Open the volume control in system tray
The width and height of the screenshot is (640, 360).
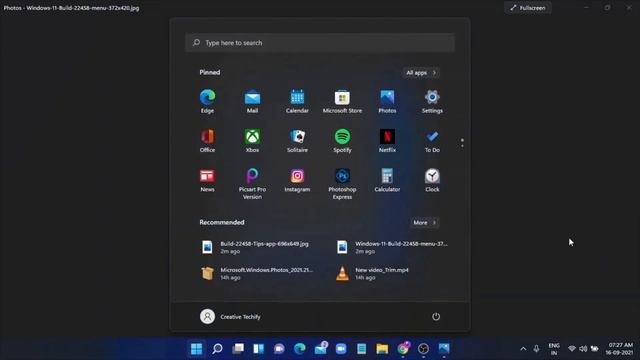pos(583,349)
